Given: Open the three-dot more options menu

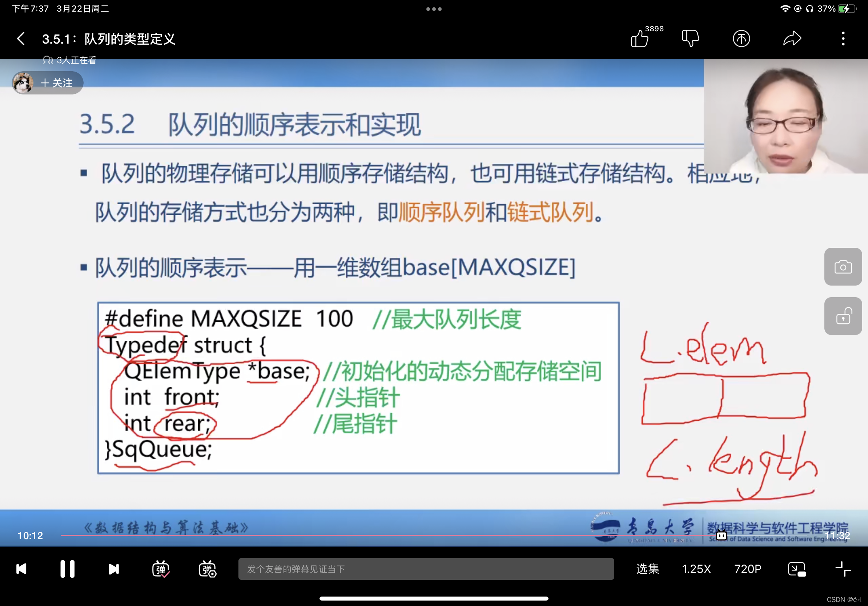Looking at the screenshot, I should coord(843,39).
